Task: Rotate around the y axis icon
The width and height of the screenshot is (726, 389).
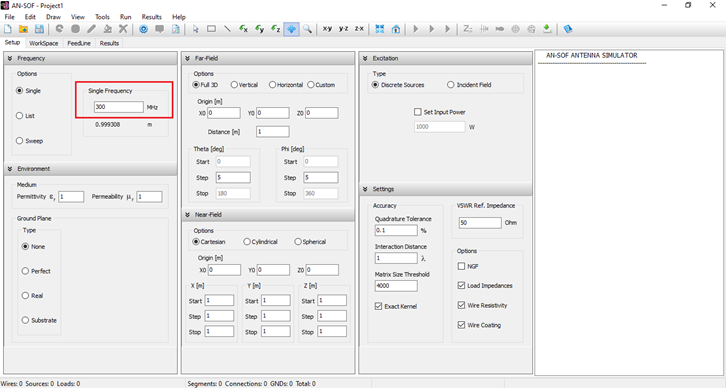Action: (x=260, y=29)
